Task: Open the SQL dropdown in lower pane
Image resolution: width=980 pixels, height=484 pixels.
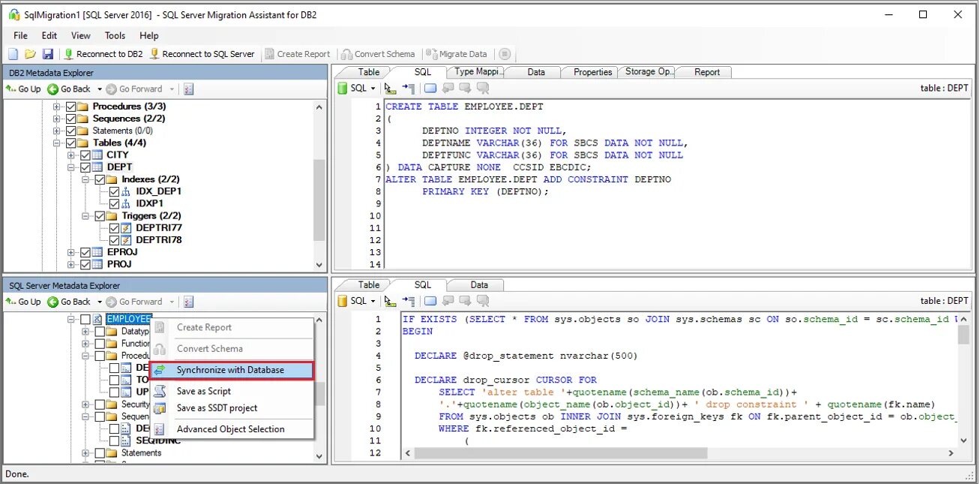Action: pos(373,301)
